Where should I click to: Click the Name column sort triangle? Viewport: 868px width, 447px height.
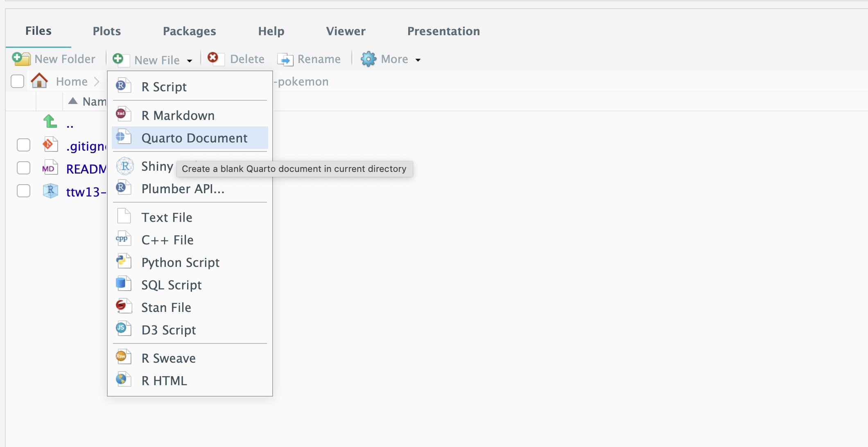coord(73,101)
